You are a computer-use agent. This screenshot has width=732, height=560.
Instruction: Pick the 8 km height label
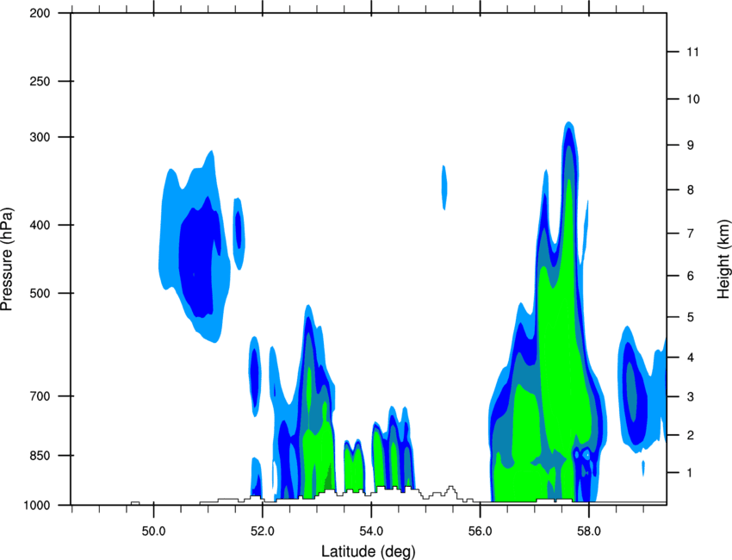click(x=690, y=190)
